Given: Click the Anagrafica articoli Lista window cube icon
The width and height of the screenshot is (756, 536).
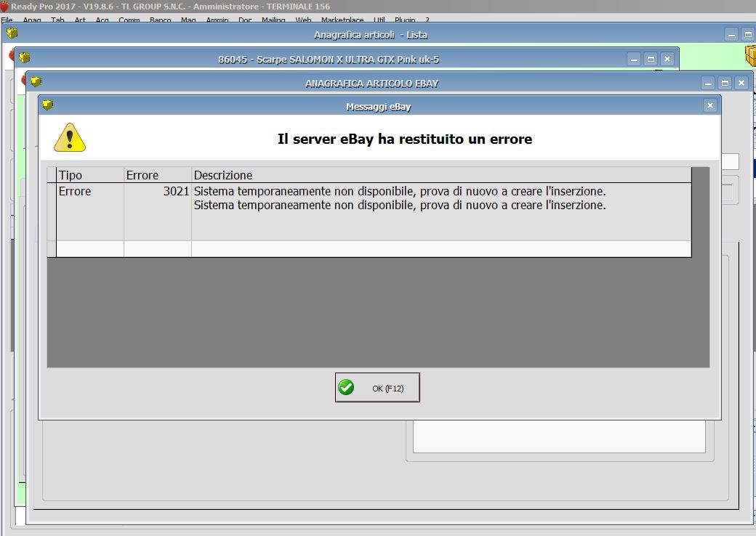Looking at the screenshot, I should click(x=12, y=33).
